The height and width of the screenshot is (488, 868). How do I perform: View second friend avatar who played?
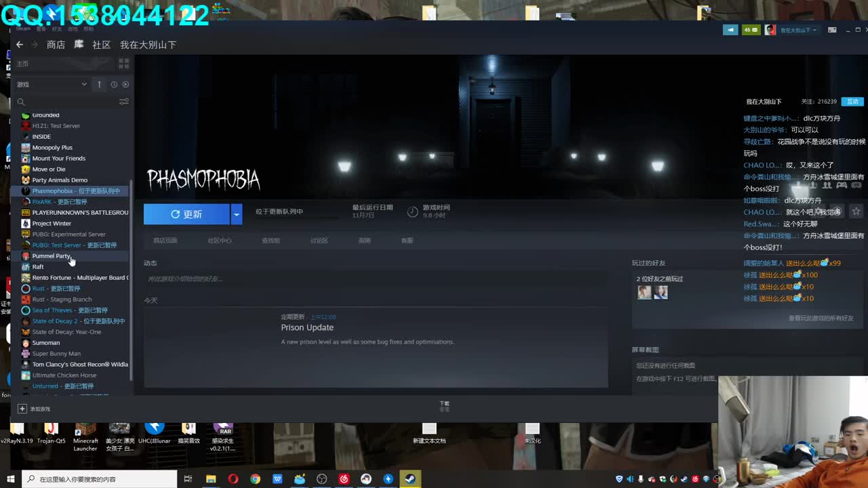click(x=660, y=292)
